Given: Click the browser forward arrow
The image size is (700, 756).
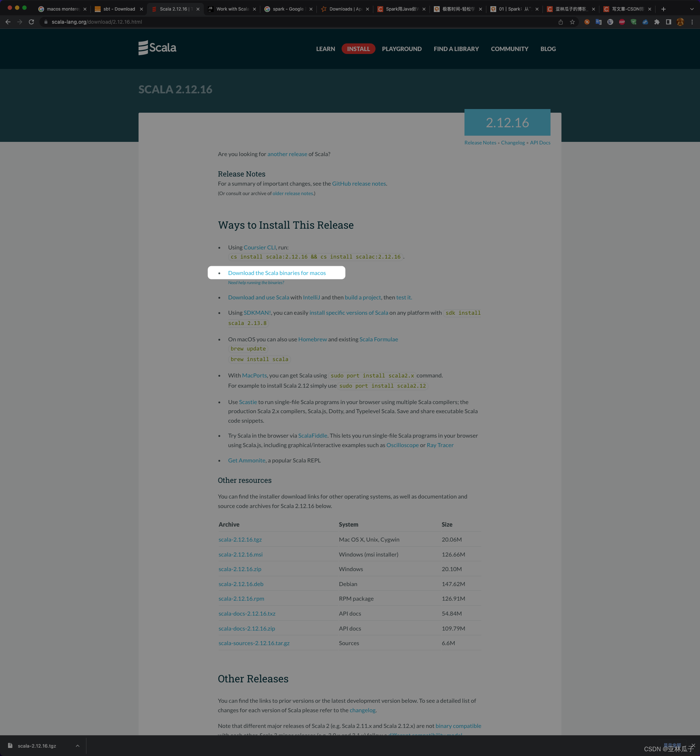Looking at the screenshot, I should click(20, 22).
